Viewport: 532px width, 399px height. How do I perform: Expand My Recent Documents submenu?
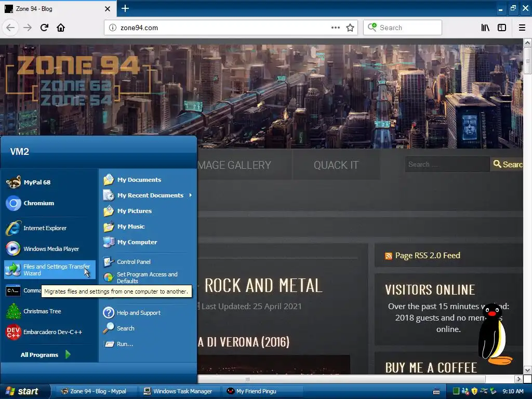tap(148, 195)
